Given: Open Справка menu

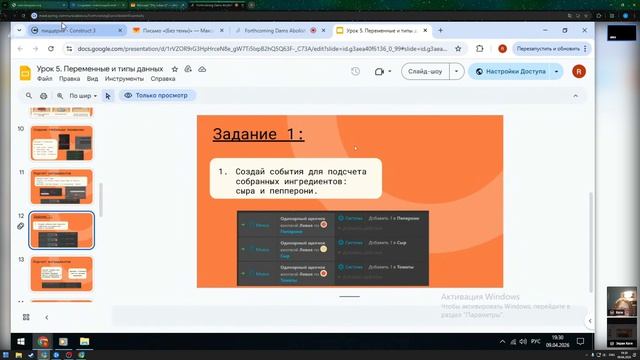Looking at the screenshot, I should (163, 79).
